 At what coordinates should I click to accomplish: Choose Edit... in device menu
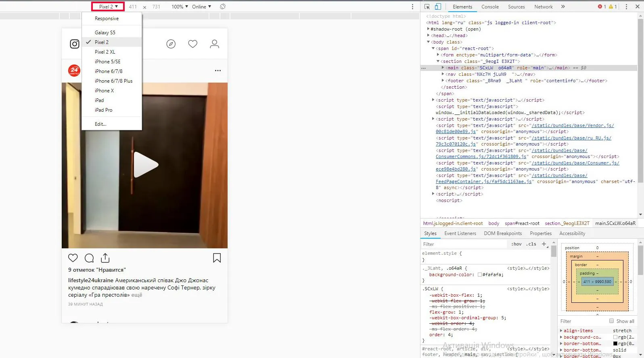[x=112, y=124]
